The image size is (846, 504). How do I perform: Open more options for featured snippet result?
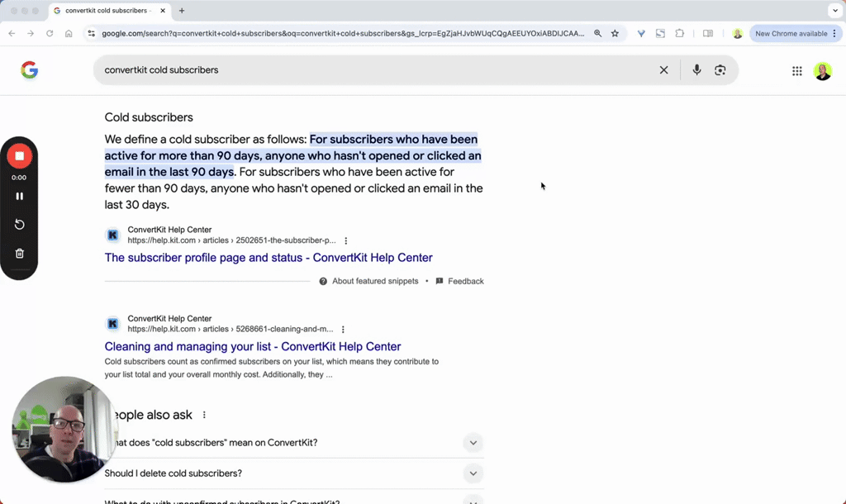346,240
